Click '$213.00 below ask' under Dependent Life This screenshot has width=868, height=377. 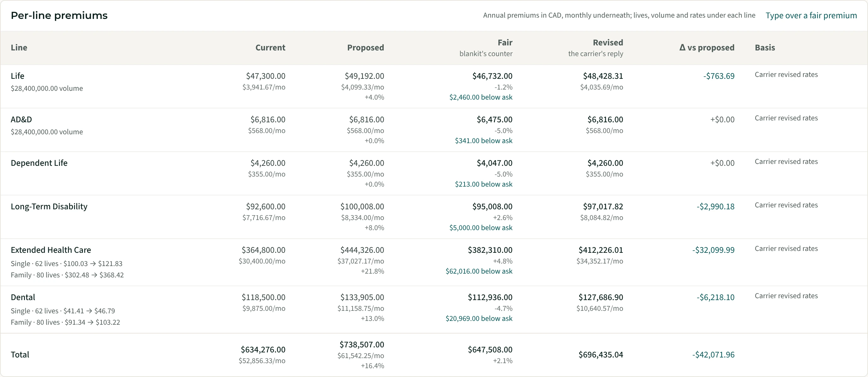(x=484, y=184)
